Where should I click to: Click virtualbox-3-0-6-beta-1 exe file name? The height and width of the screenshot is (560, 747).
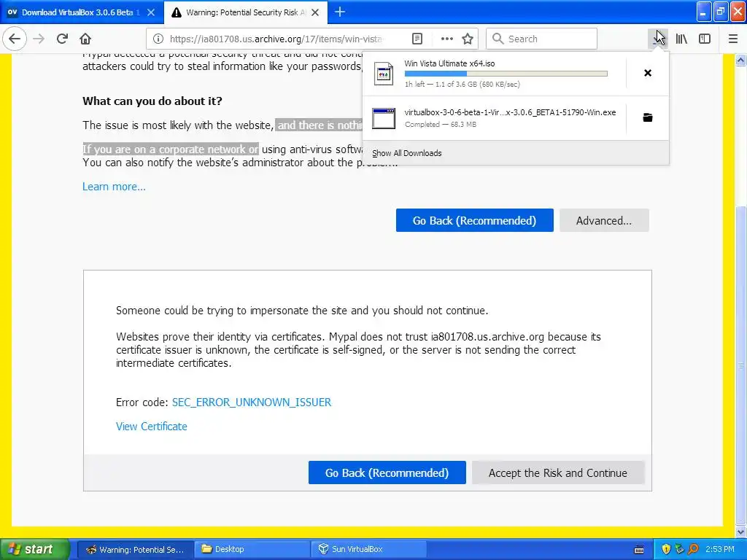click(510, 112)
